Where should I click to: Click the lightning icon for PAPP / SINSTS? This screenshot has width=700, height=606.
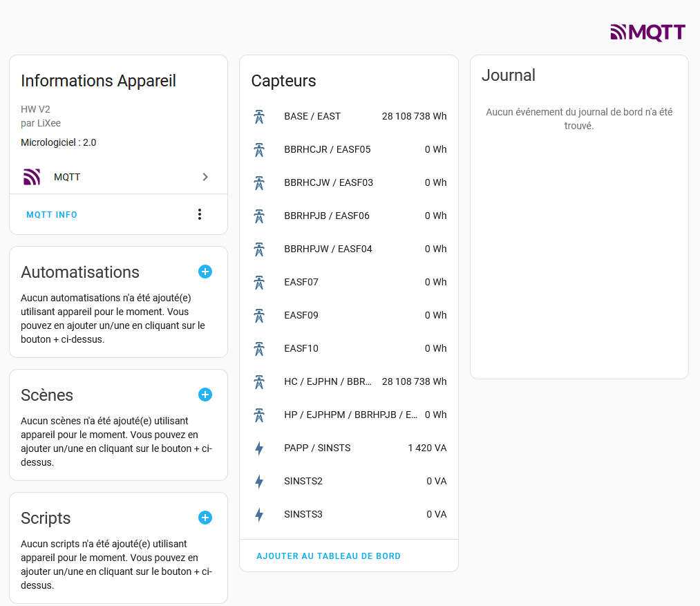(259, 448)
